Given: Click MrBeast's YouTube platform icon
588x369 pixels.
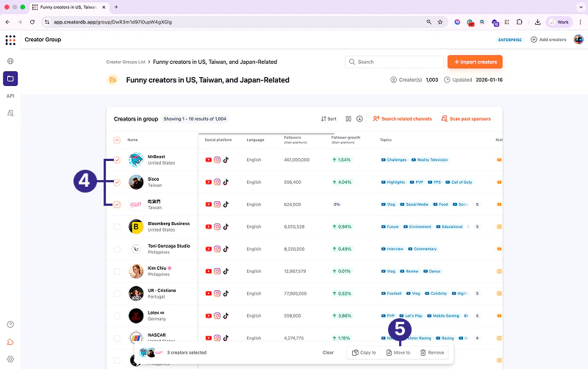Looking at the screenshot, I should click(209, 160).
